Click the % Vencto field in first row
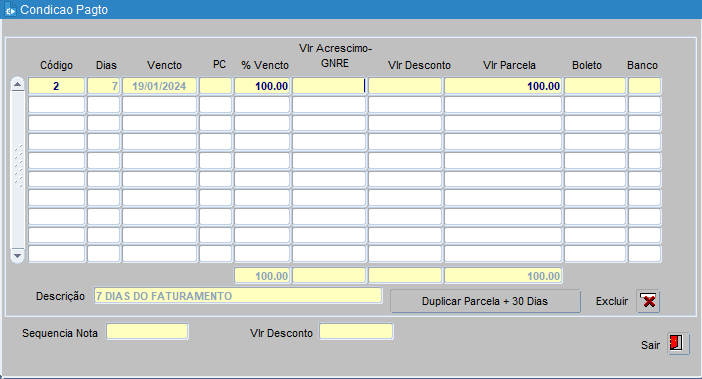The height and width of the screenshot is (379, 702). (262, 86)
